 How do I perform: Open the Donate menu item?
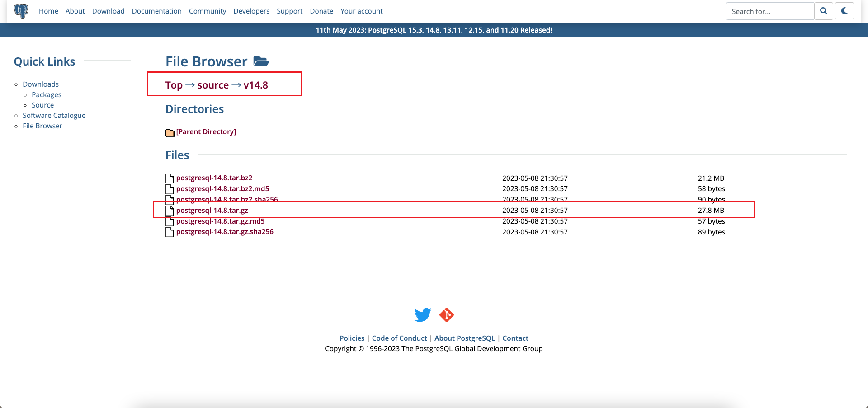coord(321,11)
